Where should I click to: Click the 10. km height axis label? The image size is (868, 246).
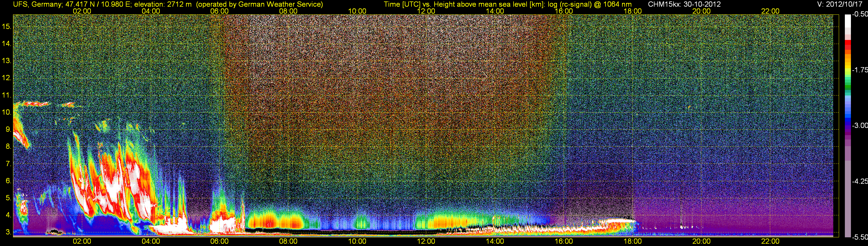(x=7, y=112)
